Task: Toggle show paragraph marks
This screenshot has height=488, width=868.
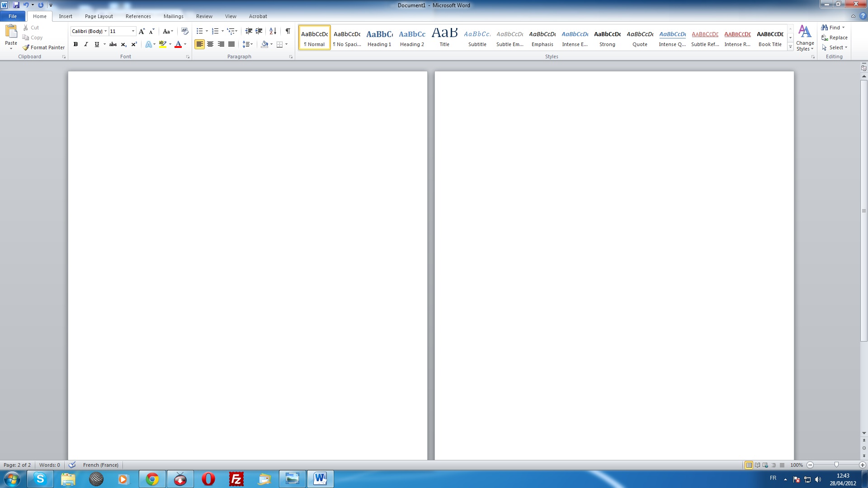Action: 288,31
